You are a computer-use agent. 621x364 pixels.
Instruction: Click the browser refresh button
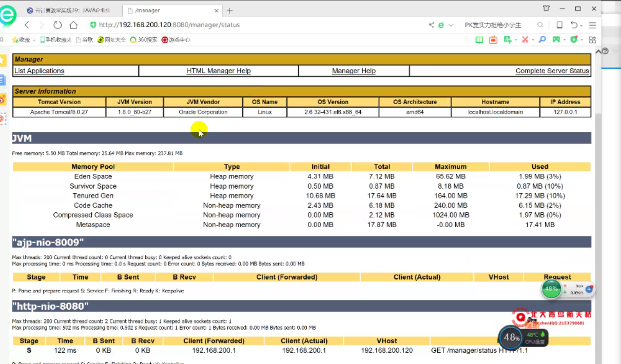click(57, 25)
